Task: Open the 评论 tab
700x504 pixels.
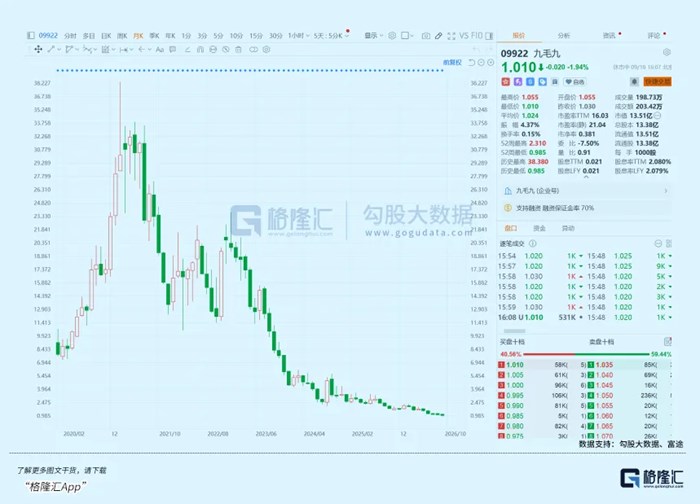Action: point(654,35)
